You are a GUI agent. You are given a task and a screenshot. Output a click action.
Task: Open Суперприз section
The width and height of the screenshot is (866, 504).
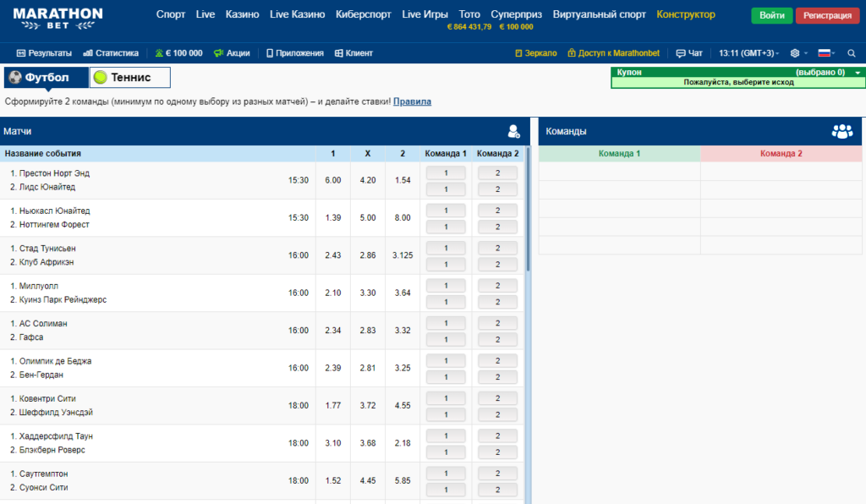[x=516, y=14]
